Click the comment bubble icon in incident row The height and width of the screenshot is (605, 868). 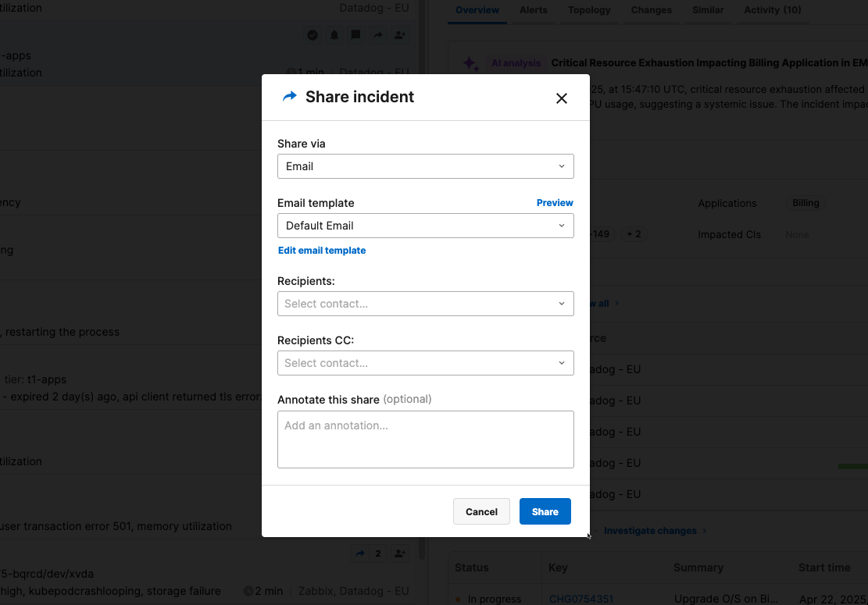(x=356, y=35)
